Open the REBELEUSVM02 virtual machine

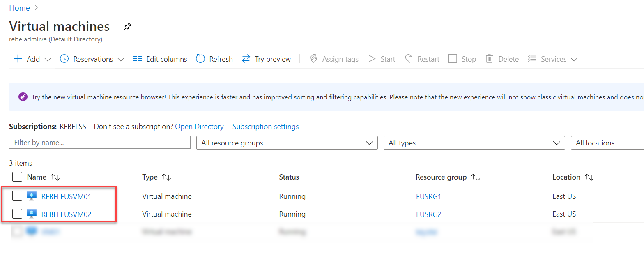[x=66, y=214]
